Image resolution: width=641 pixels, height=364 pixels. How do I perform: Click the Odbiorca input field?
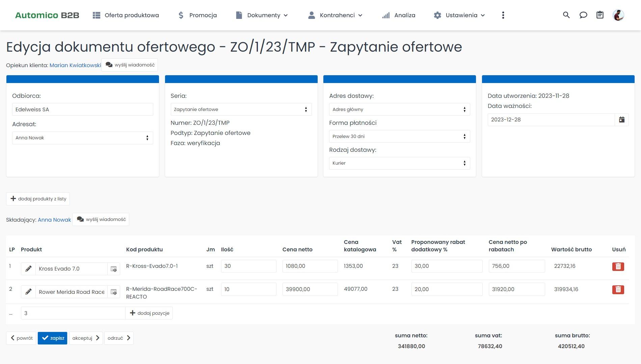tap(82, 110)
